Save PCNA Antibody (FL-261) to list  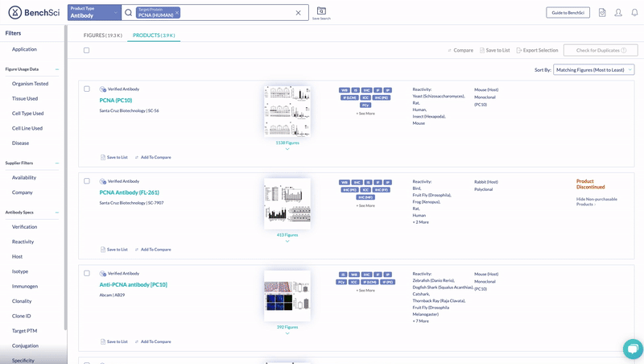click(114, 250)
